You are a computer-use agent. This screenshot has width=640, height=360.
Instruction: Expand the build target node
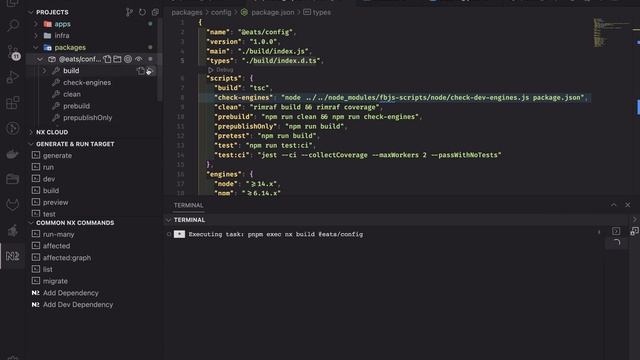click(44, 71)
